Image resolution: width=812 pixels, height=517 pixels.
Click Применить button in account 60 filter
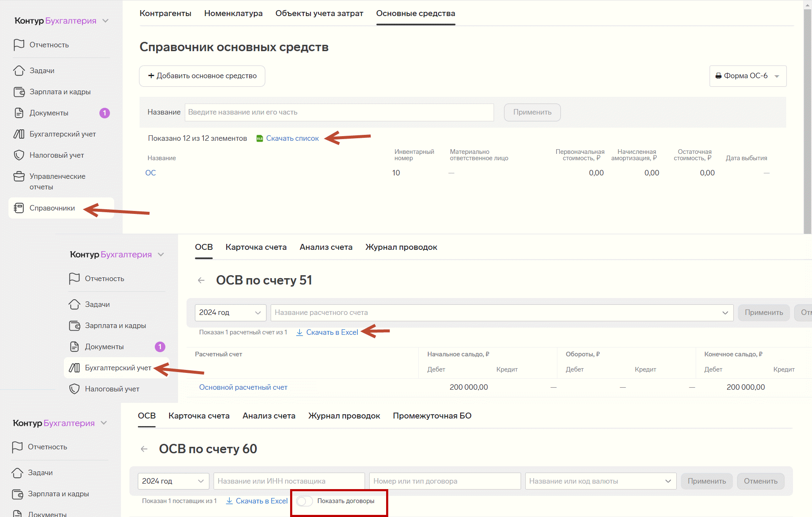pyautogui.click(x=707, y=481)
